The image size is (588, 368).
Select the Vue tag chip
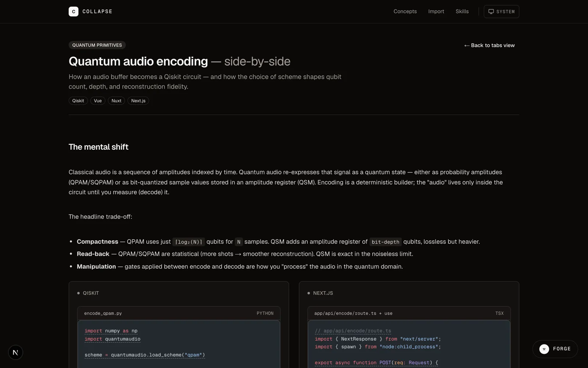point(98,101)
